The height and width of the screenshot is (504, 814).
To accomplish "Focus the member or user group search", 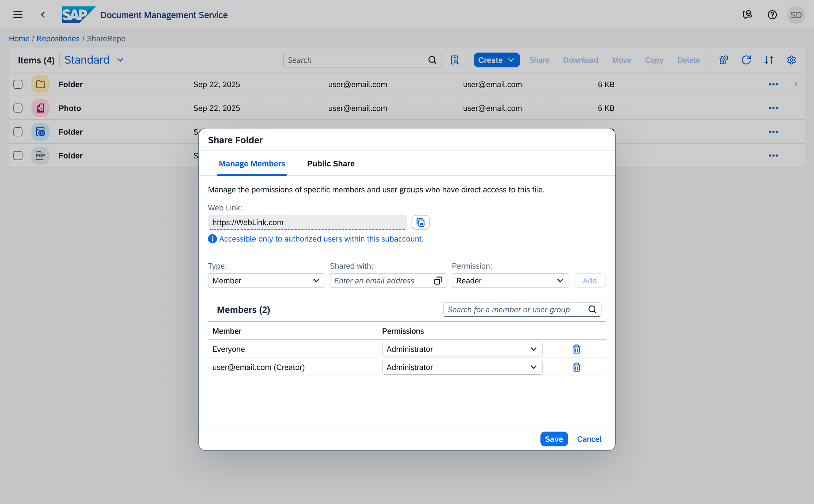I will point(522,310).
